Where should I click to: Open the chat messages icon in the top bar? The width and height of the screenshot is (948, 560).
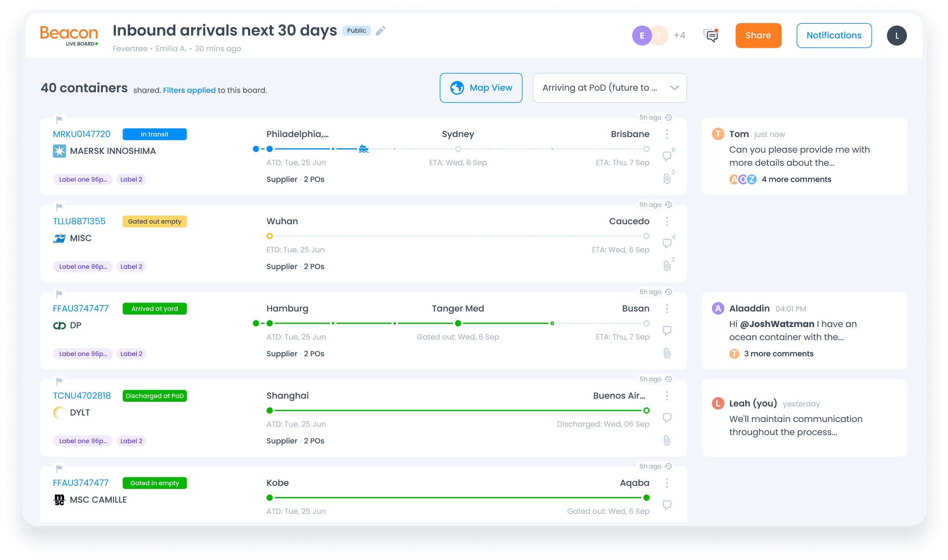click(711, 35)
